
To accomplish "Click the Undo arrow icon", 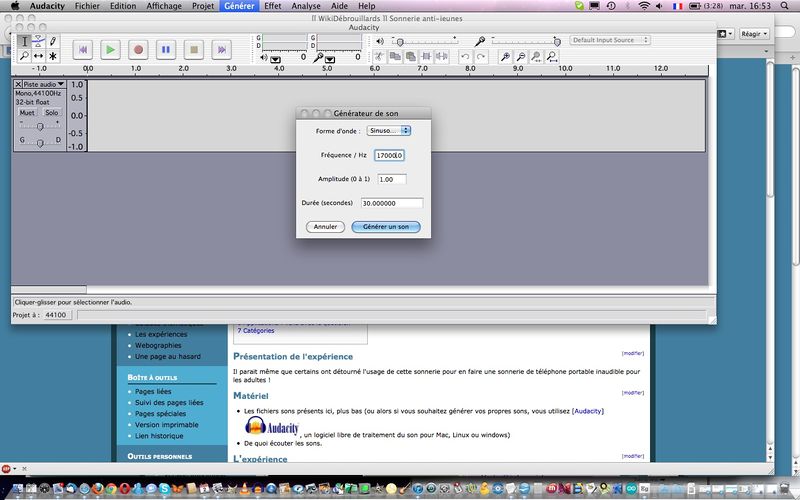I will [x=466, y=57].
